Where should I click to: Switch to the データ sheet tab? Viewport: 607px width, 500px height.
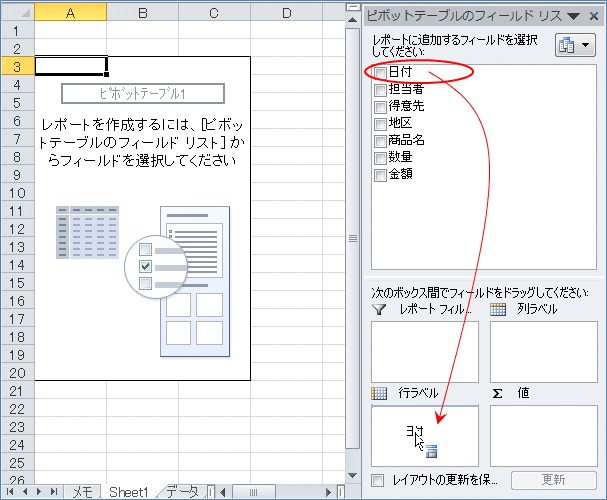[x=182, y=492]
